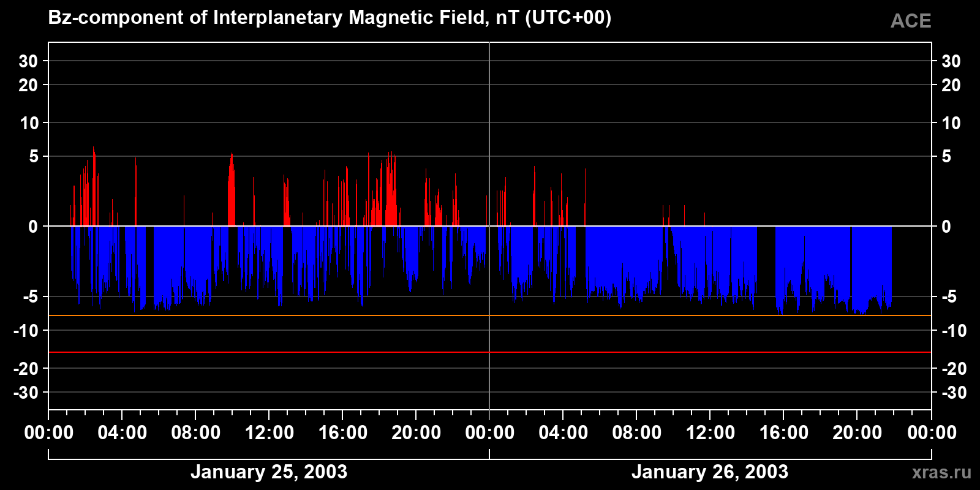Click the 04:00 time label under January 25
Viewport: 980px width, 490px height.
[123, 432]
